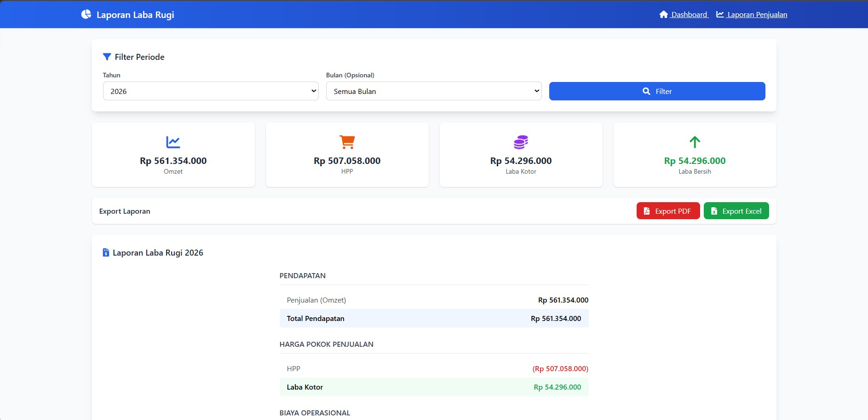Click the Rp 561.354.000 Omzet card value

173,161
